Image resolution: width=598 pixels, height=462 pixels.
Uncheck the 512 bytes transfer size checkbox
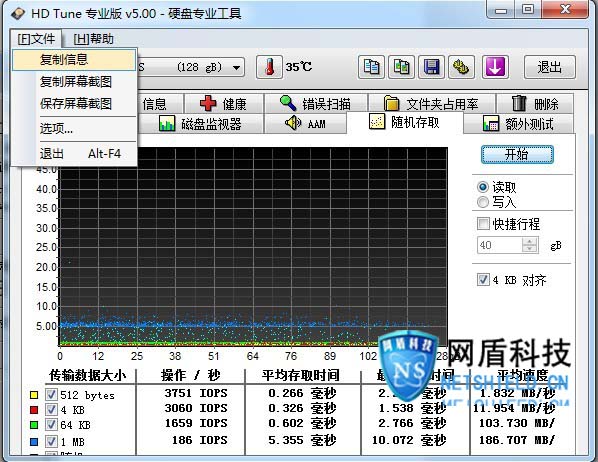pyautogui.click(x=51, y=395)
